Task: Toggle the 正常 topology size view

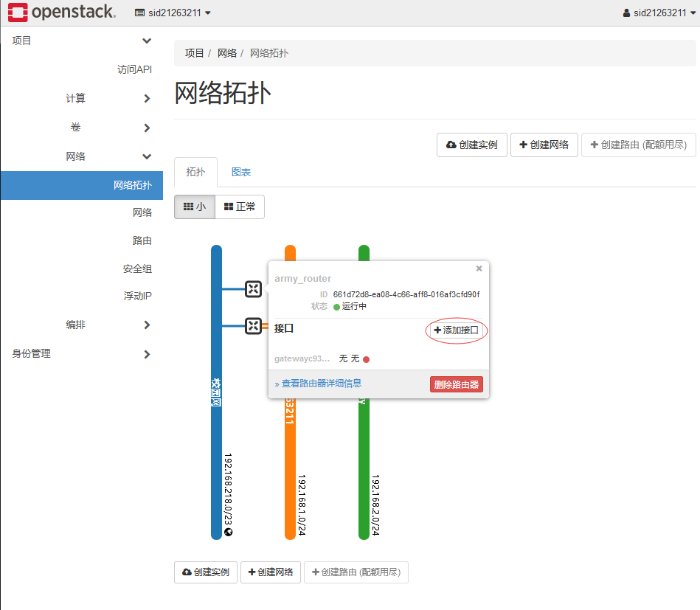Action: [x=240, y=207]
